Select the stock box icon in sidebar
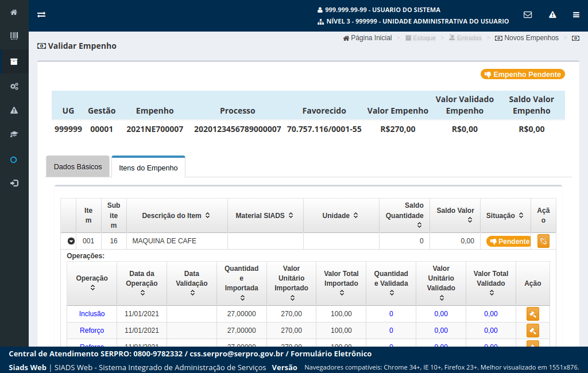The image size is (588, 373). click(14, 62)
